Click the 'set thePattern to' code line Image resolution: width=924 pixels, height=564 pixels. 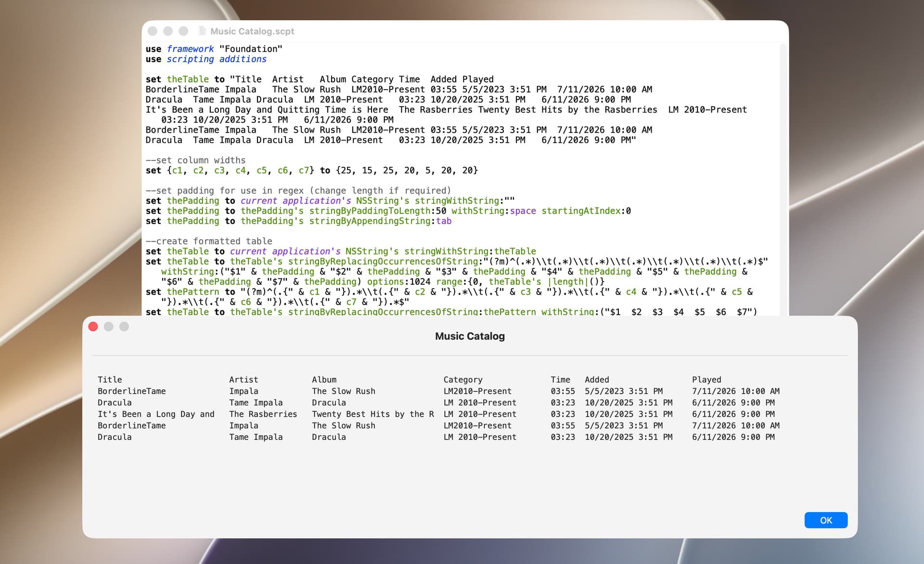click(449, 297)
